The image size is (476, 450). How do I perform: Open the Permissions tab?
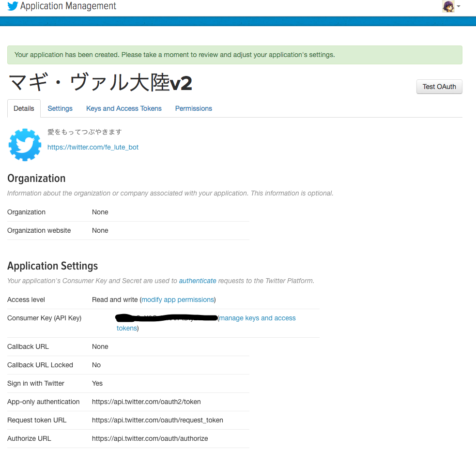[x=194, y=109]
